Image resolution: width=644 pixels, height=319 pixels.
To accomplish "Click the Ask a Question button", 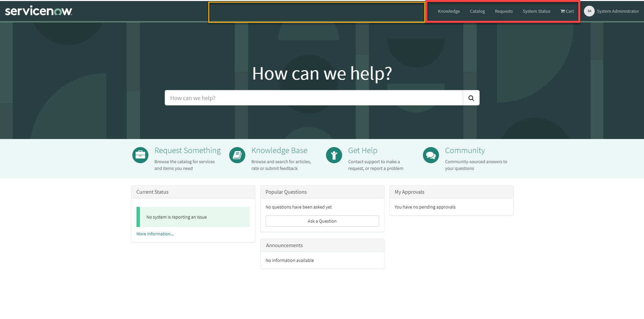I will click(x=322, y=221).
